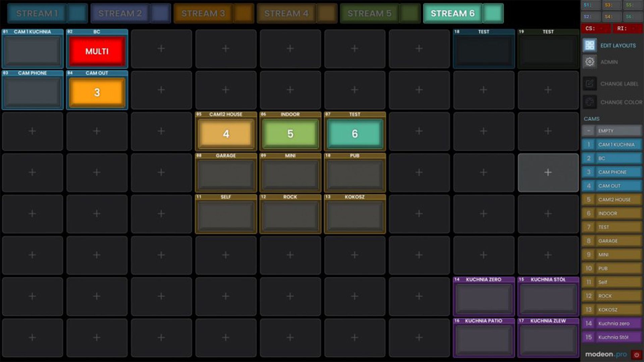Choose GARAGE in the CAMS list
Screen dimensions: 644x362
612,241
